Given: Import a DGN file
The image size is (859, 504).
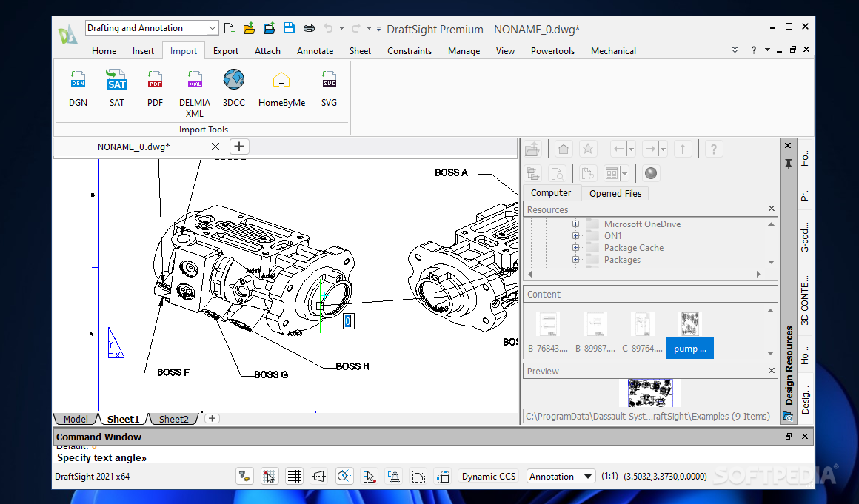Looking at the screenshot, I should point(78,87).
